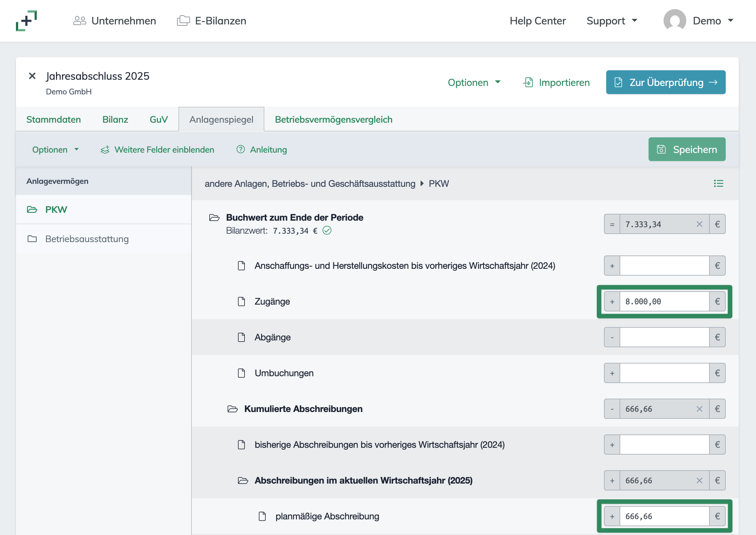Click the green check icon next to Bilanzwert
The image size is (756, 535).
(x=327, y=231)
